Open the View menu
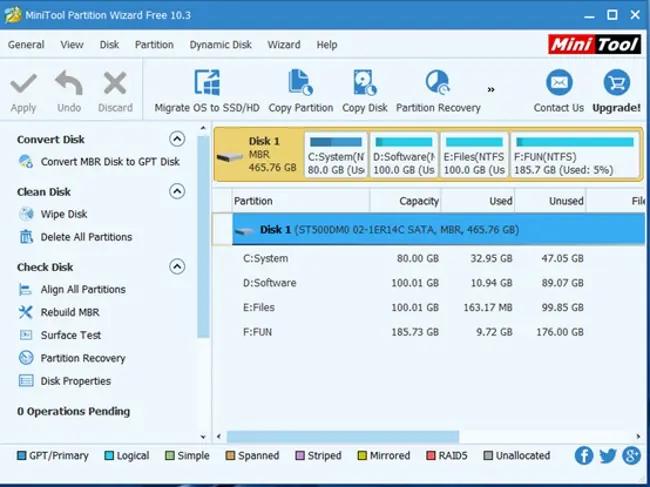650x487 pixels. (x=72, y=45)
